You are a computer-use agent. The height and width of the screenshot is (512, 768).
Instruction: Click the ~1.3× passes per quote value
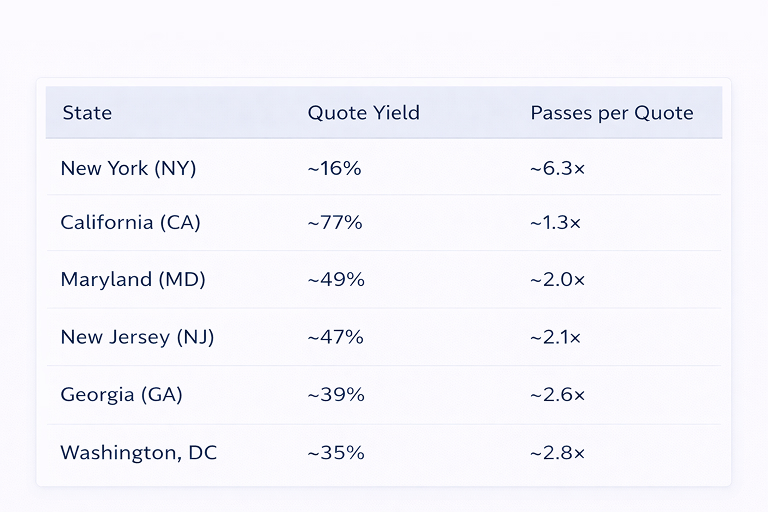click(x=555, y=222)
